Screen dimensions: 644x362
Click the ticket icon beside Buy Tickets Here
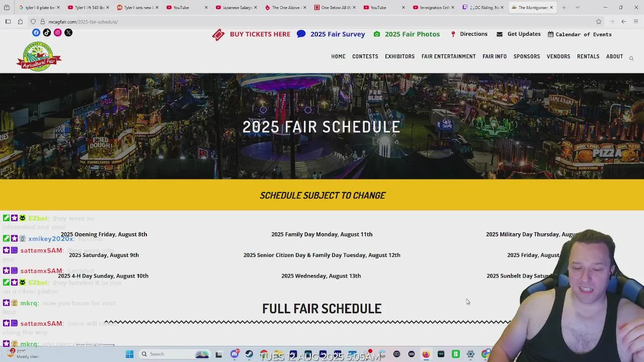point(218,34)
